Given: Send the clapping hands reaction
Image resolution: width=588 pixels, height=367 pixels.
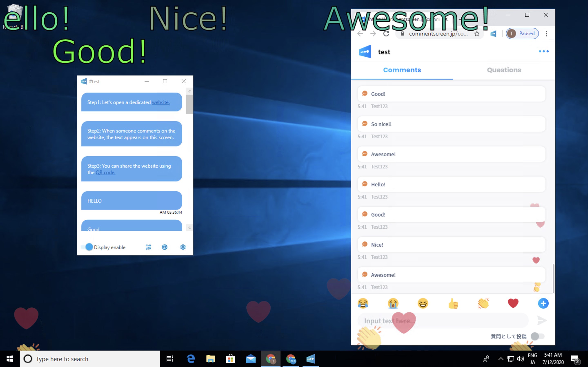Looking at the screenshot, I should [x=483, y=303].
